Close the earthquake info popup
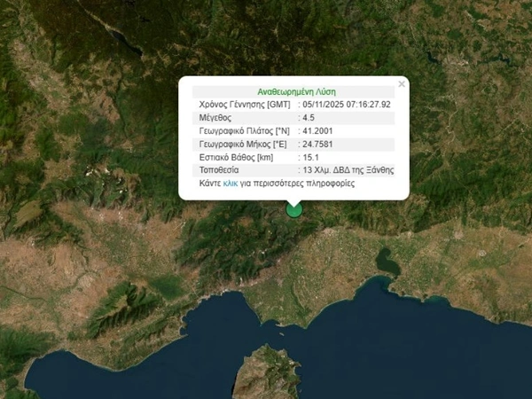 pyautogui.click(x=402, y=84)
